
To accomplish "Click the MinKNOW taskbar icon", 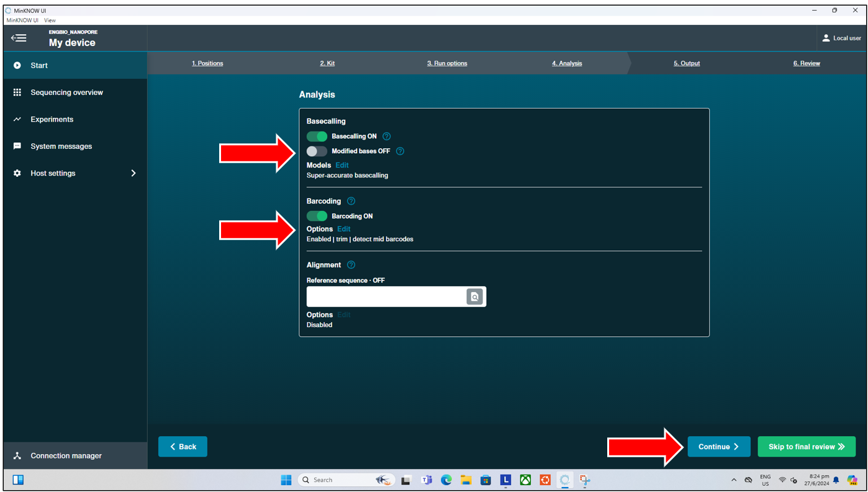I will [565, 480].
